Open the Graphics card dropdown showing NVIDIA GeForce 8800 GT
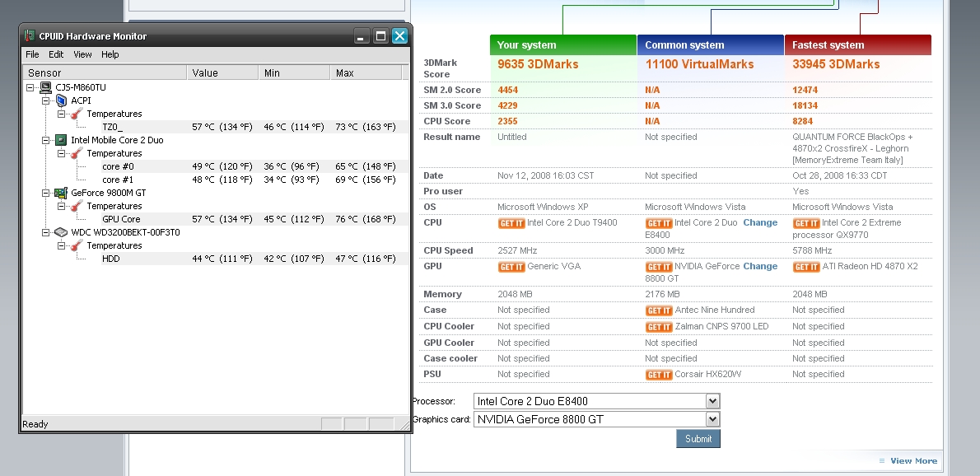Image resolution: width=980 pixels, height=476 pixels. (712, 419)
